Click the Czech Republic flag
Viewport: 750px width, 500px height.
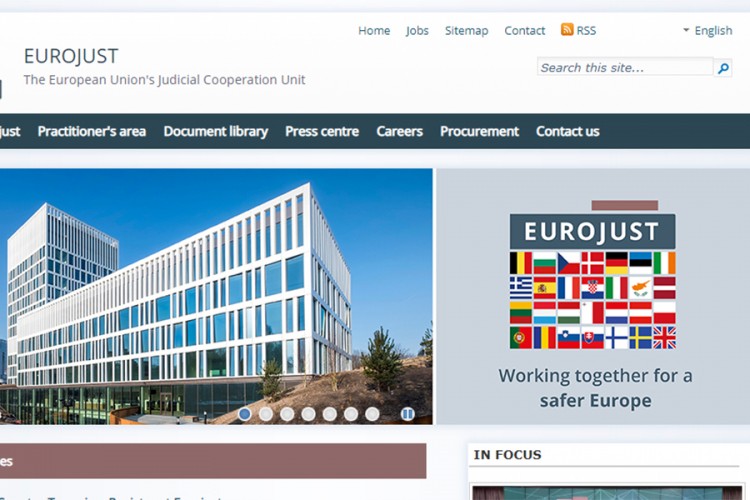pos(569,263)
